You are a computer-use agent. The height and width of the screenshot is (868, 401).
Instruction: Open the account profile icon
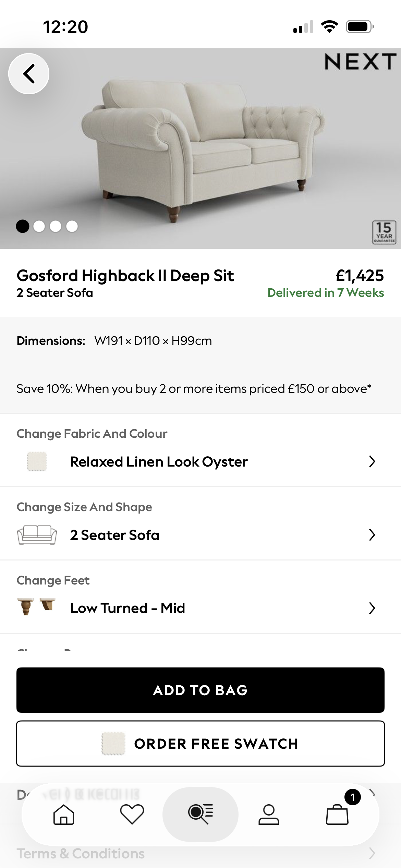tap(269, 814)
